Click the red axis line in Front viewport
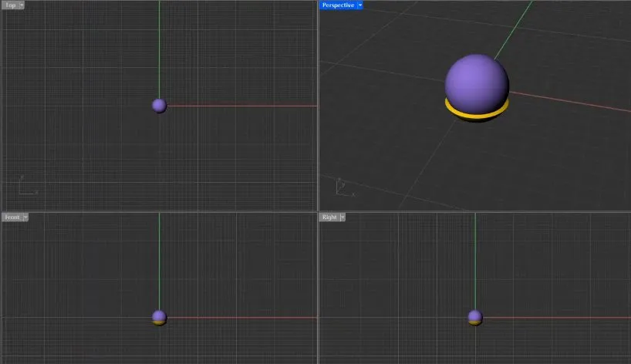This screenshot has height=364, width=631. (239, 317)
